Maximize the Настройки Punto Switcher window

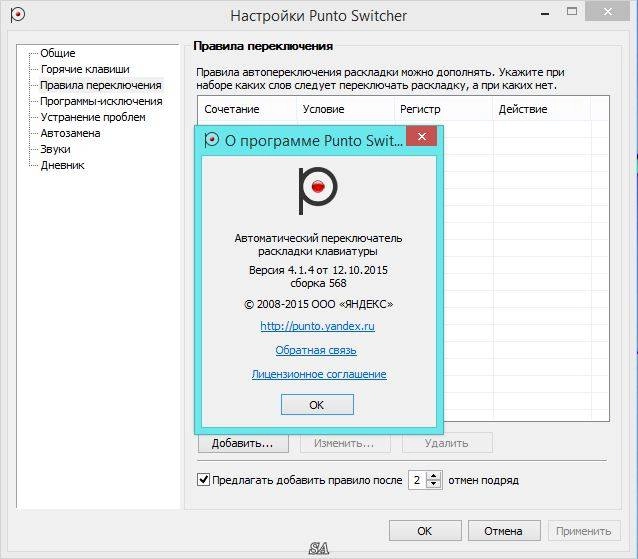(x=572, y=11)
